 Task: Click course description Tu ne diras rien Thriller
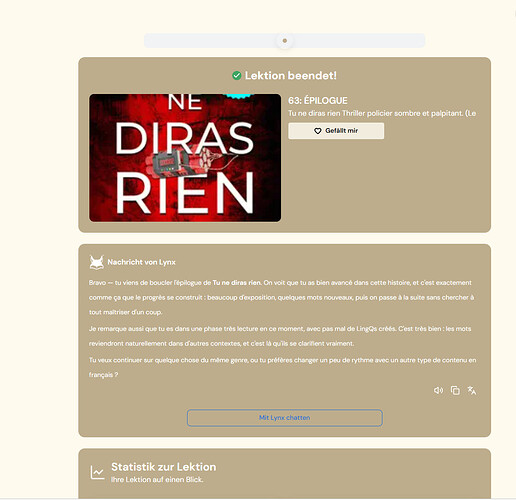click(x=382, y=113)
